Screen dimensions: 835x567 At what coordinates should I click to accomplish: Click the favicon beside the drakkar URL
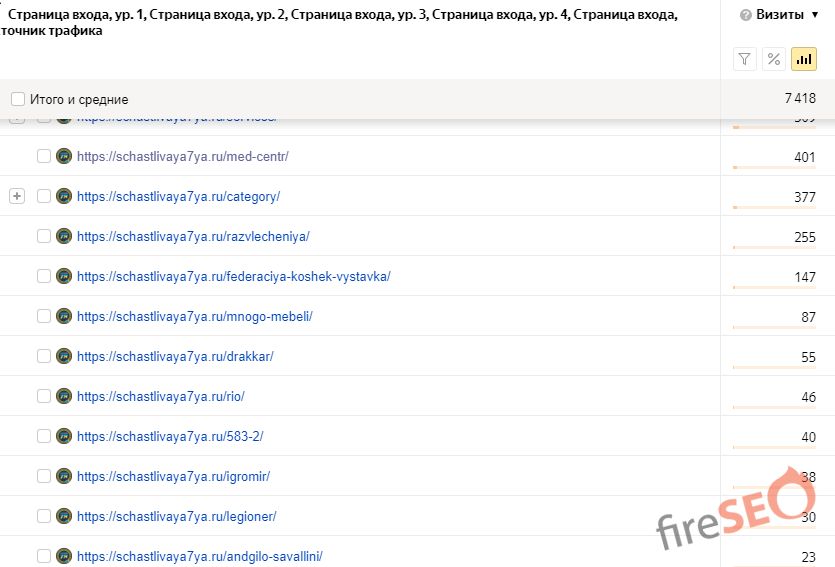pyautogui.click(x=64, y=356)
